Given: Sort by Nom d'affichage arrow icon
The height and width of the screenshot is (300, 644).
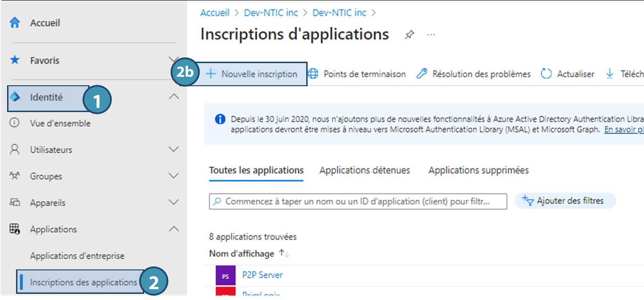Looking at the screenshot, I should coord(284,253).
